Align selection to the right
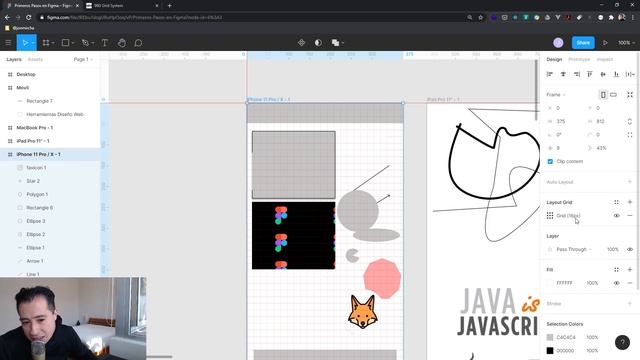This screenshot has width=640, height=360. (577, 74)
